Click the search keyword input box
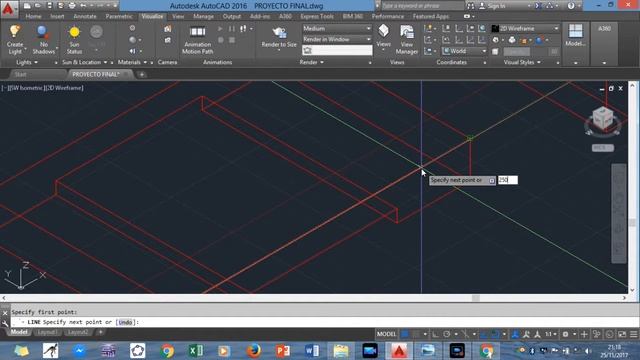Viewport: 640px width, 360px height. (x=423, y=6)
